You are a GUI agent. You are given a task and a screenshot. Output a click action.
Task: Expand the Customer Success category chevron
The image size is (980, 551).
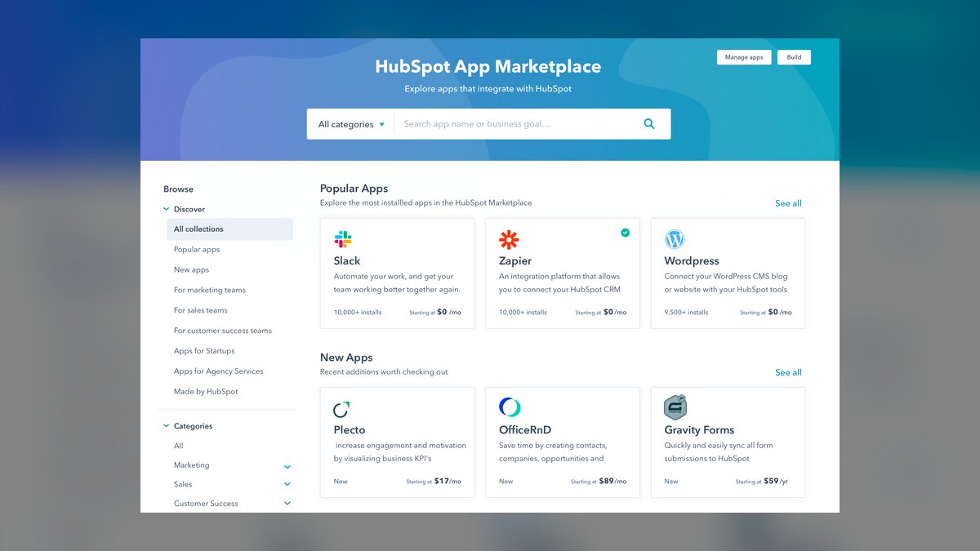tap(287, 504)
